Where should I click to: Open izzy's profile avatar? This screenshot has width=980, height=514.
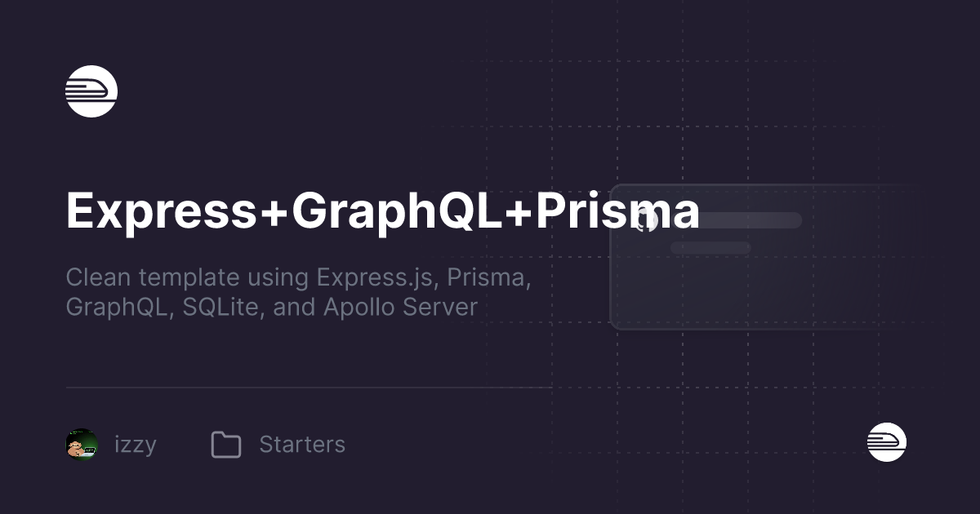(82, 445)
